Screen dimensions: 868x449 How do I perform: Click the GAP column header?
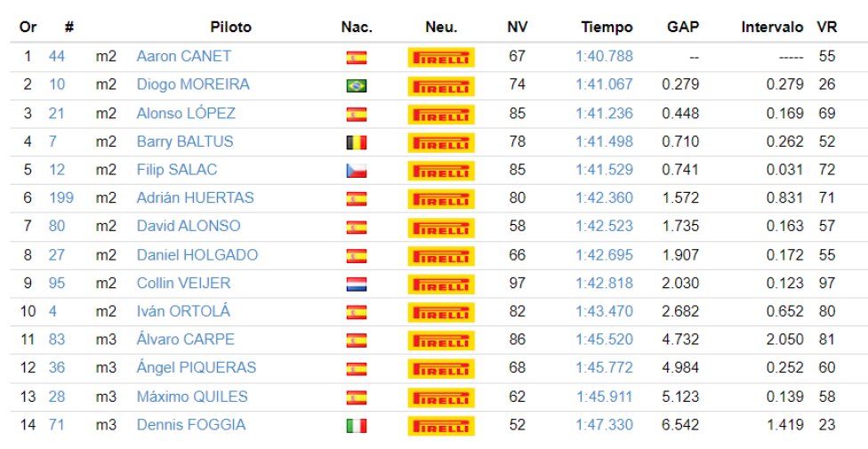click(x=682, y=28)
